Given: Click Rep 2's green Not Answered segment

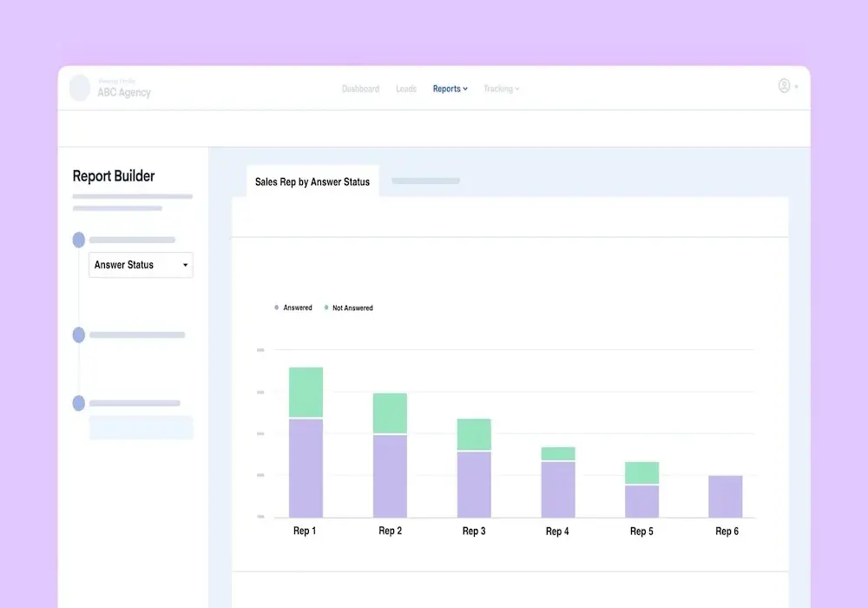Looking at the screenshot, I should 390,413.
